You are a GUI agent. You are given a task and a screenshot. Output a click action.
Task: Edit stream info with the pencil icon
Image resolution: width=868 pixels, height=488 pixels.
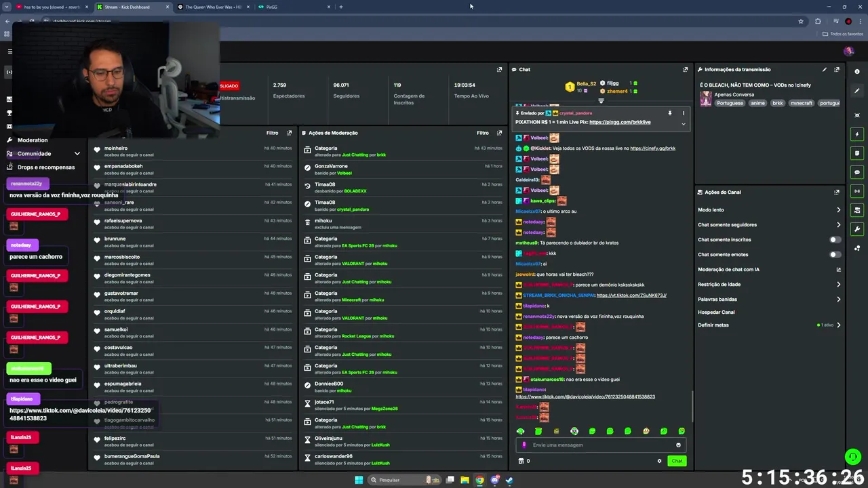pos(825,69)
